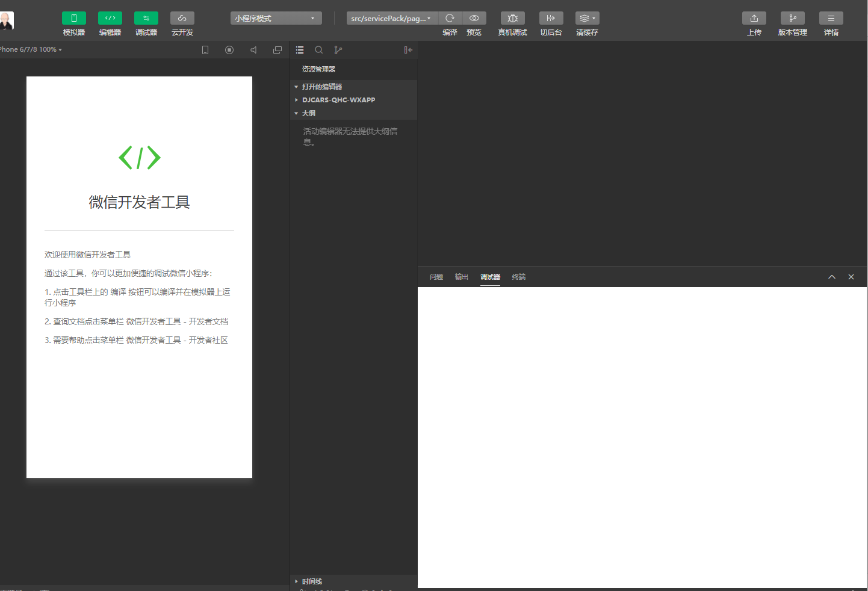The height and width of the screenshot is (591, 868).
Task: Show the explorer list view icon
Action: point(300,50)
